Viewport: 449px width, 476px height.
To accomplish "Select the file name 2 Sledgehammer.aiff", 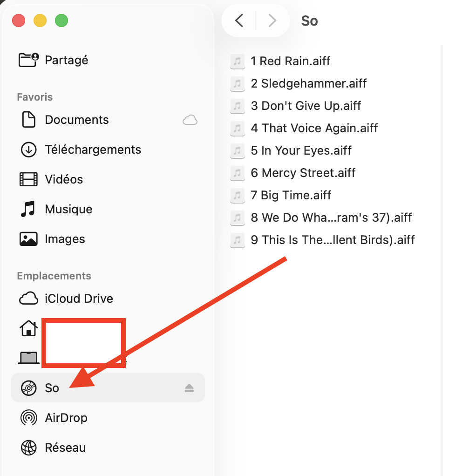I will click(308, 83).
